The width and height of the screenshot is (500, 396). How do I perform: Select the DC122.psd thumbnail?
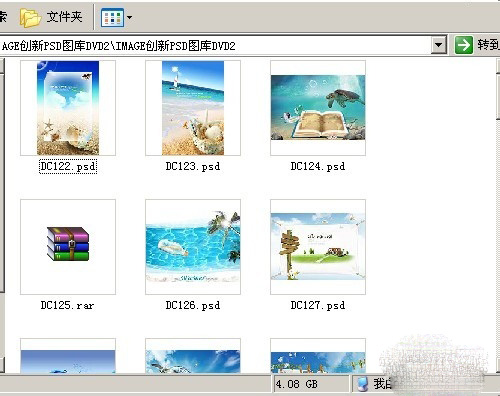click(x=68, y=108)
